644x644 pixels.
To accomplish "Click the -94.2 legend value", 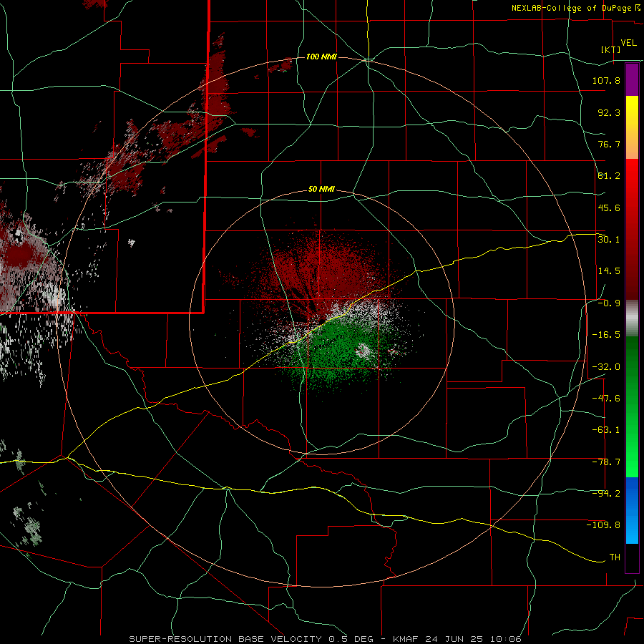I will pyautogui.click(x=606, y=494).
